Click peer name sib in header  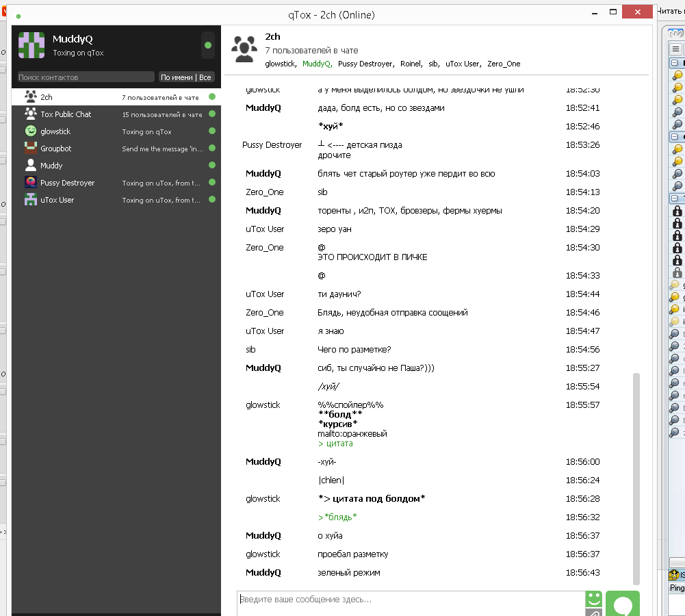point(434,64)
